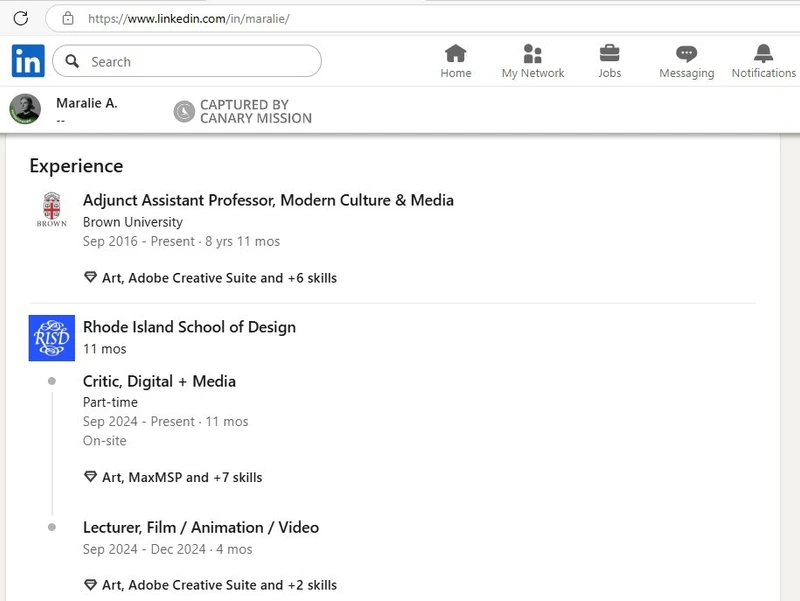Click the RISD logo

click(x=52, y=338)
